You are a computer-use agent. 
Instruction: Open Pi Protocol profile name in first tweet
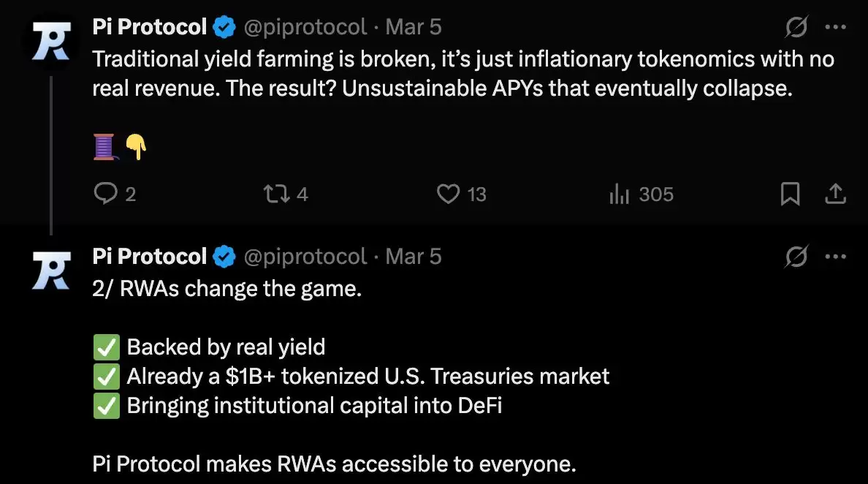[150, 27]
